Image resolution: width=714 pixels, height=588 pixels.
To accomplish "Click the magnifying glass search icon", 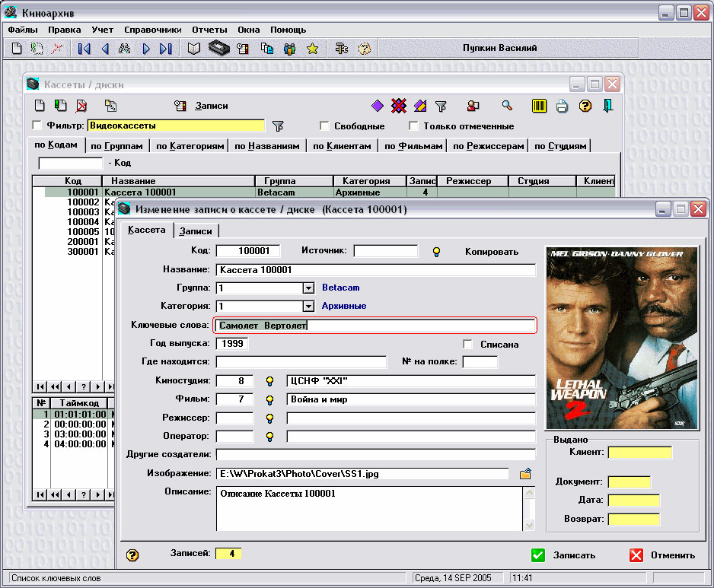I will point(507,106).
